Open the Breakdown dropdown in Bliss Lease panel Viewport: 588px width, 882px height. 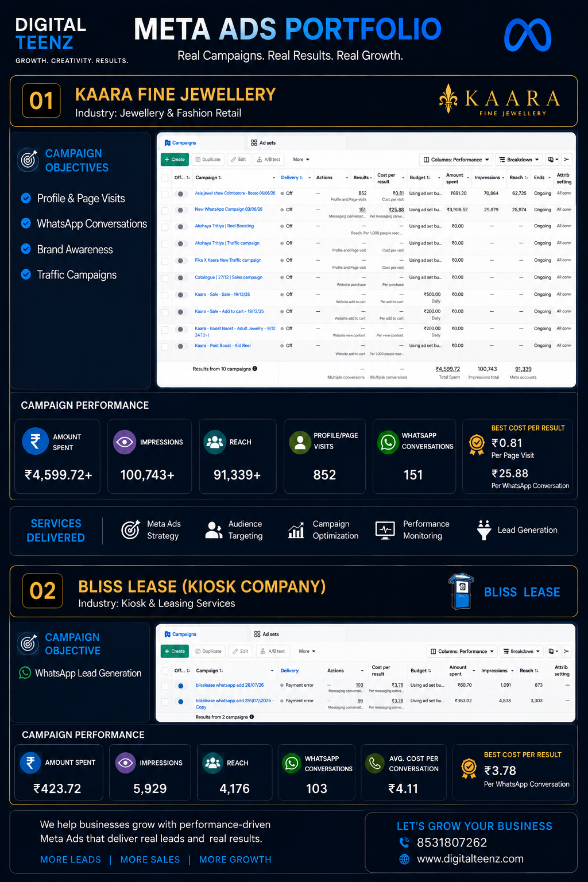521,651
